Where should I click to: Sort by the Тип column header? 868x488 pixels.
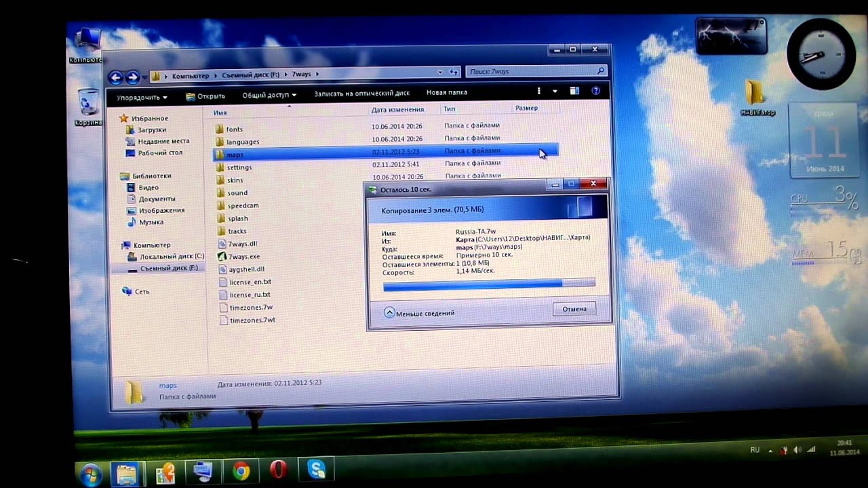pos(450,108)
